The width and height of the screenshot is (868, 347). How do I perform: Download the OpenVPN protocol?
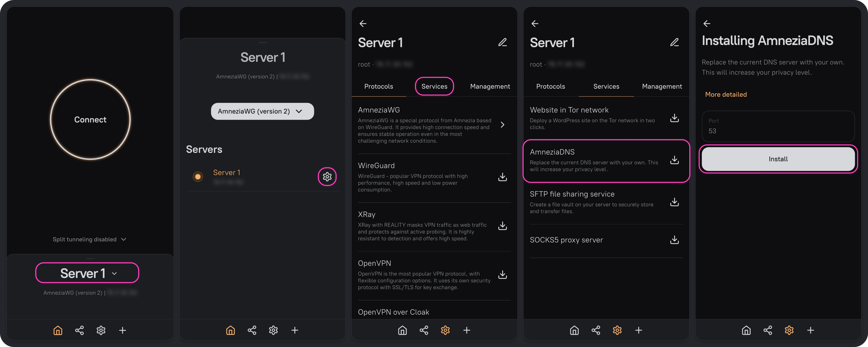click(502, 275)
